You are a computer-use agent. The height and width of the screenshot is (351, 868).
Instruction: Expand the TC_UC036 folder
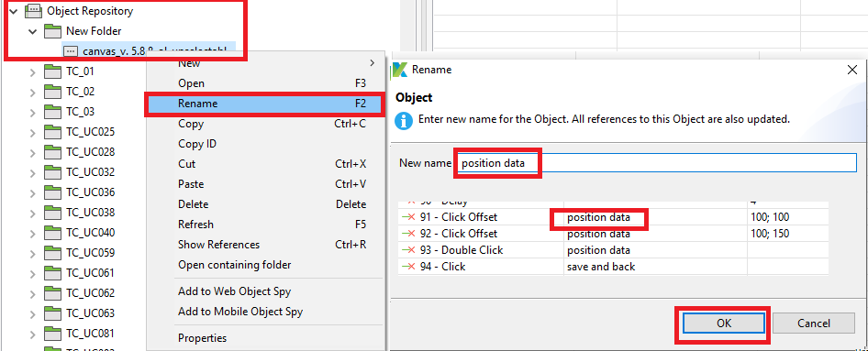pos(33,192)
